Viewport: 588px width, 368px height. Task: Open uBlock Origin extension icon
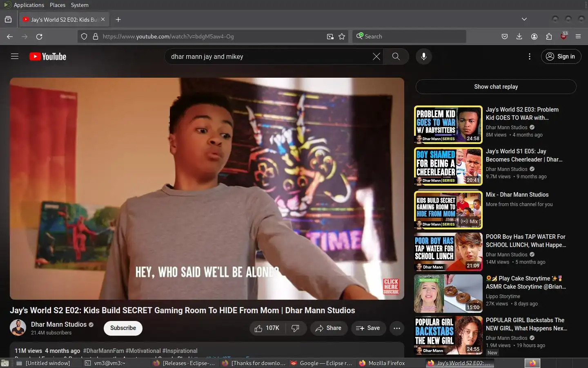(563, 36)
